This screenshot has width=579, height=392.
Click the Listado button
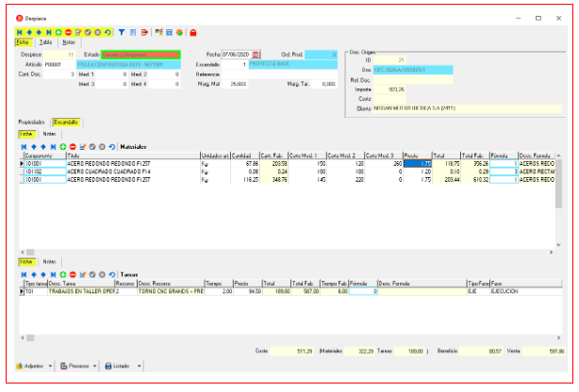118,367
